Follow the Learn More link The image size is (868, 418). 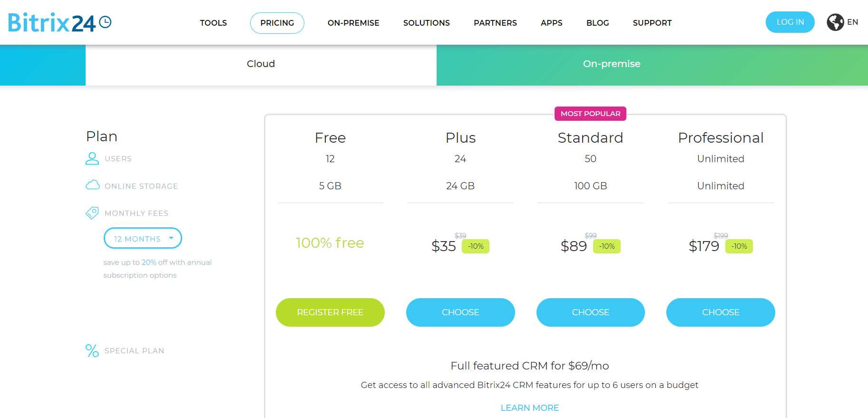click(x=529, y=408)
